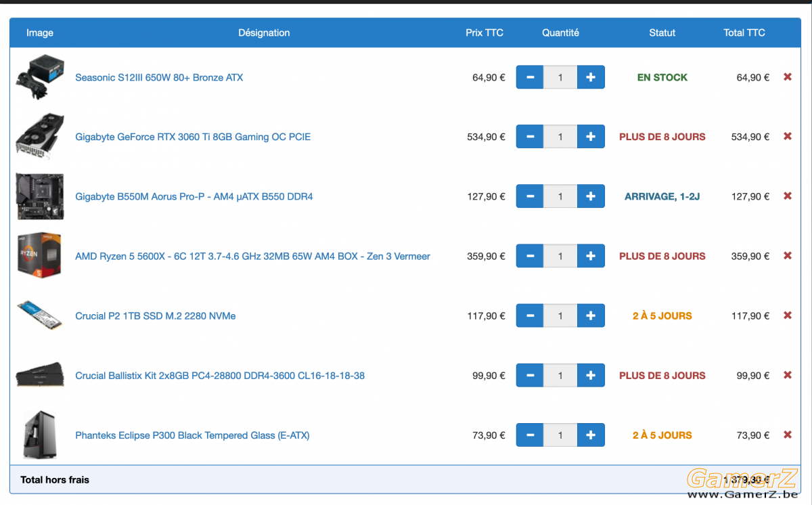Image resolution: width=812 pixels, height=505 pixels.
Task: Remove AMD Ryzen 5 5600X from cart
Action: (x=788, y=256)
